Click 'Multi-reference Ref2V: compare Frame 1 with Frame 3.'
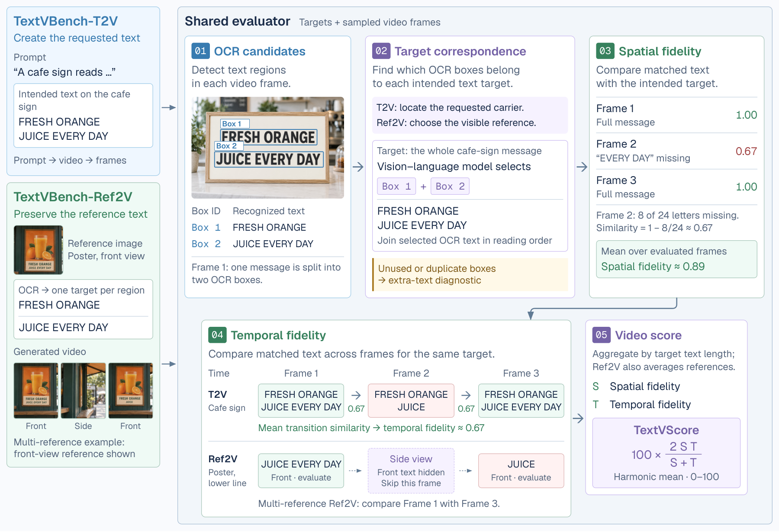 pyautogui.click(x=379, y=504)
